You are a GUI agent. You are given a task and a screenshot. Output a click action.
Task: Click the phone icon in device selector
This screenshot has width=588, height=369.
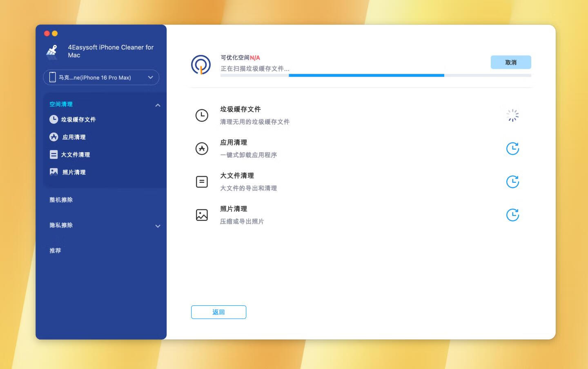coord(52,77)
